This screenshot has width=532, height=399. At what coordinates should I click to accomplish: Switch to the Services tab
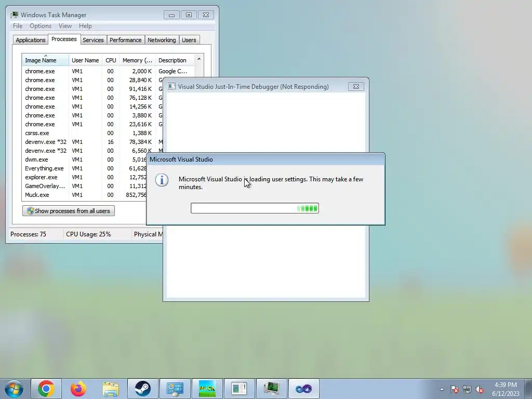coord(94,40)
